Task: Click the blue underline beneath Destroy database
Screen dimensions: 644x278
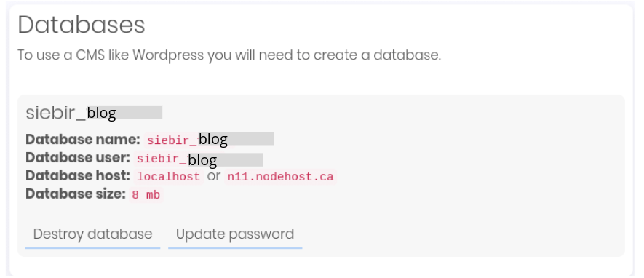Action: point(93,248)
